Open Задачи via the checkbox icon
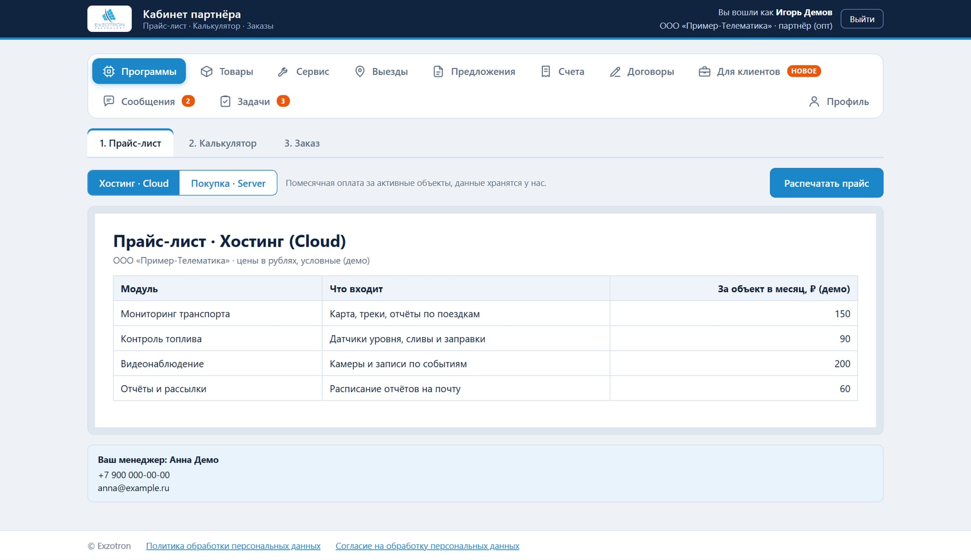This screenshot has height=560, width=971. (225, 101)
